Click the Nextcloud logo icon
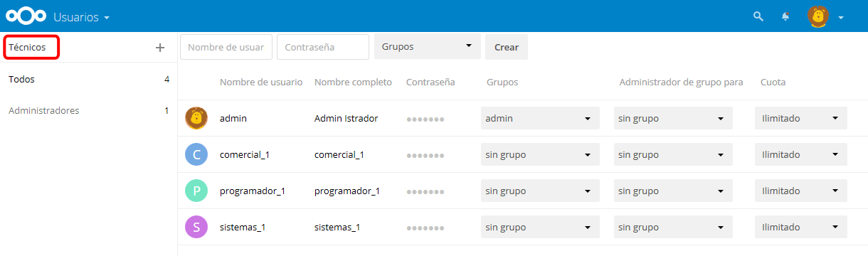The image size is (868, 256). (x=26, y=16)
